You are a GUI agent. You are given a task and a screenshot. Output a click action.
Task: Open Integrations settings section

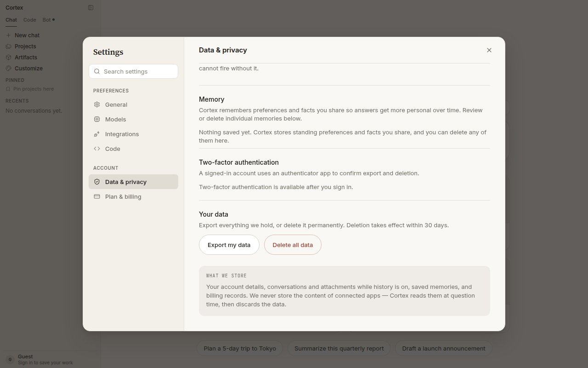[133, 134]
